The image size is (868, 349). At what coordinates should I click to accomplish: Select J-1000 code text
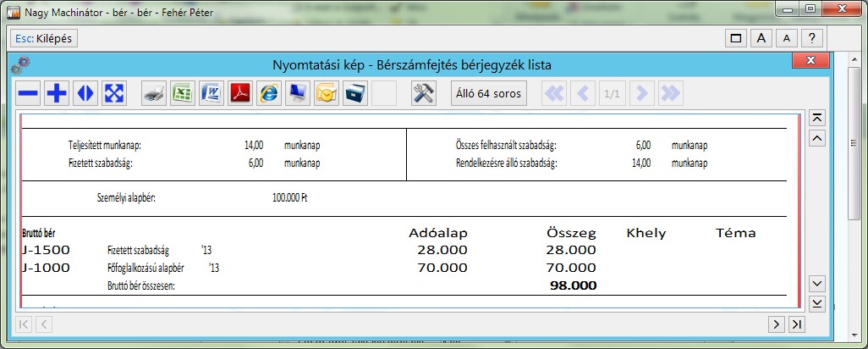pyautogui.click(x=46, y=269)
